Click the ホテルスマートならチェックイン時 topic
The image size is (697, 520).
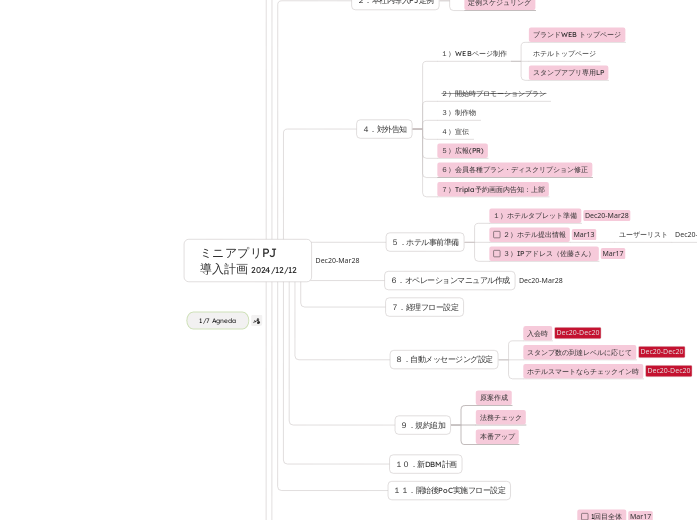click(x=583, y=372)
